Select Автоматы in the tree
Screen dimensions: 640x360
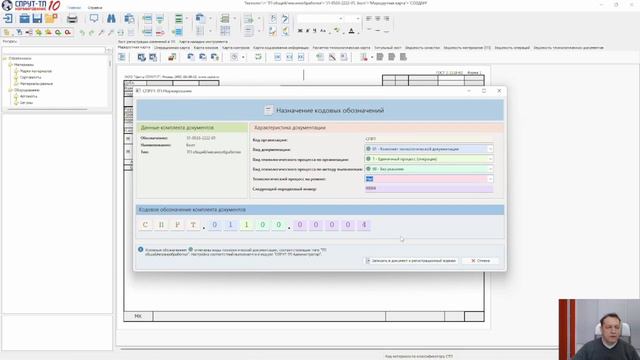pyautogui.click(x=29, y=96)
